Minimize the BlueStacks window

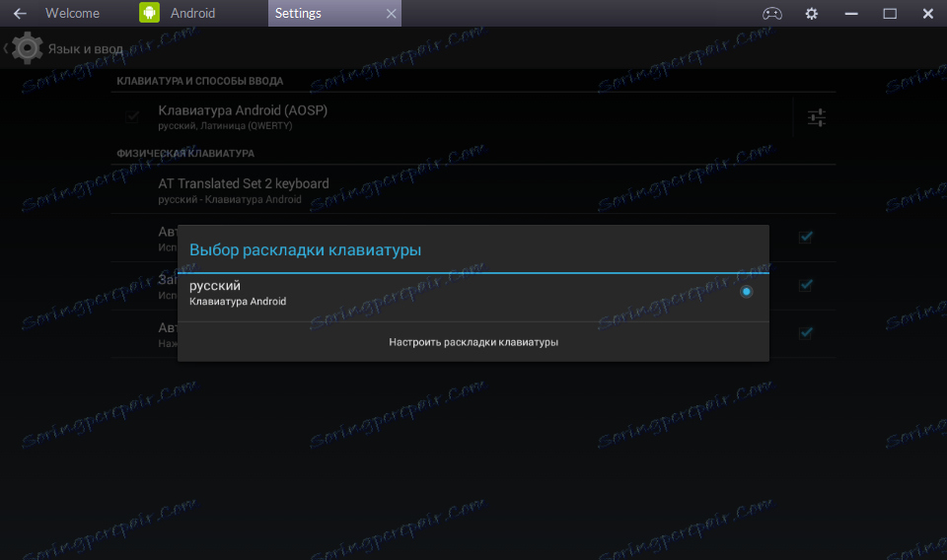click(x=851, y=13)
